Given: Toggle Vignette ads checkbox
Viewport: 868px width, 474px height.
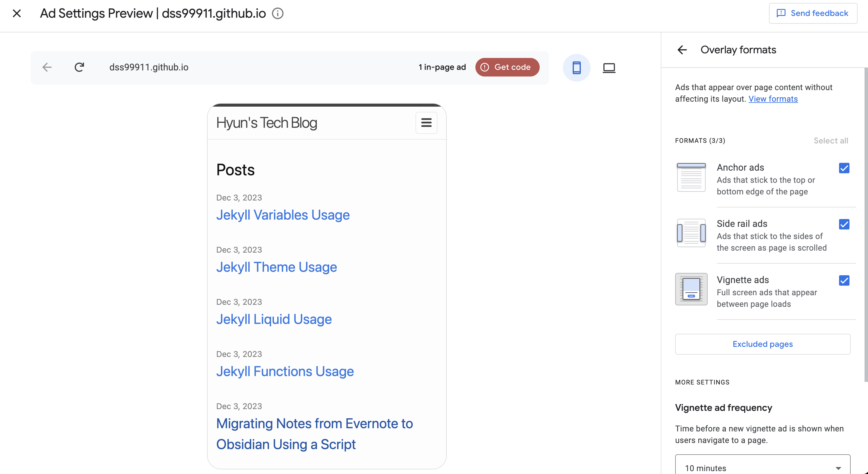Looking at the screenshot, I should [x=844, y=280].
